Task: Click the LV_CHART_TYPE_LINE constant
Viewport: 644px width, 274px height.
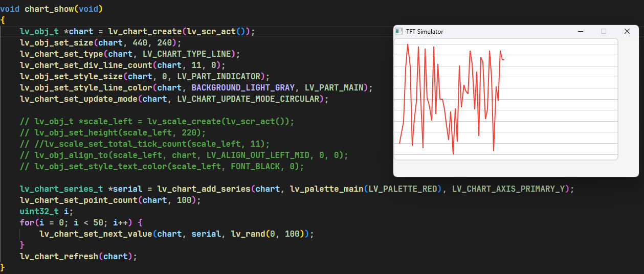Action: [187, 54]
